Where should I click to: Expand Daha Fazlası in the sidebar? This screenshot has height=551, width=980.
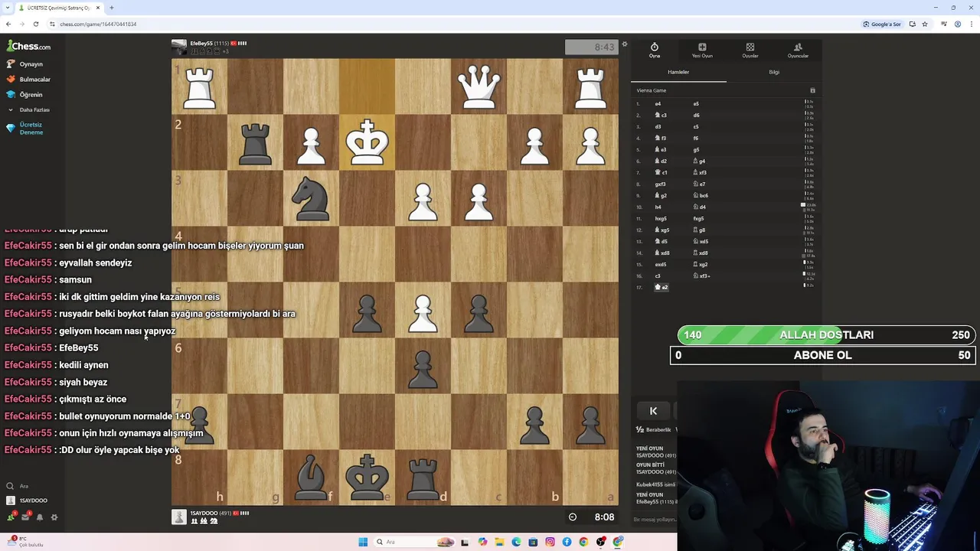[x=28, y=109]
